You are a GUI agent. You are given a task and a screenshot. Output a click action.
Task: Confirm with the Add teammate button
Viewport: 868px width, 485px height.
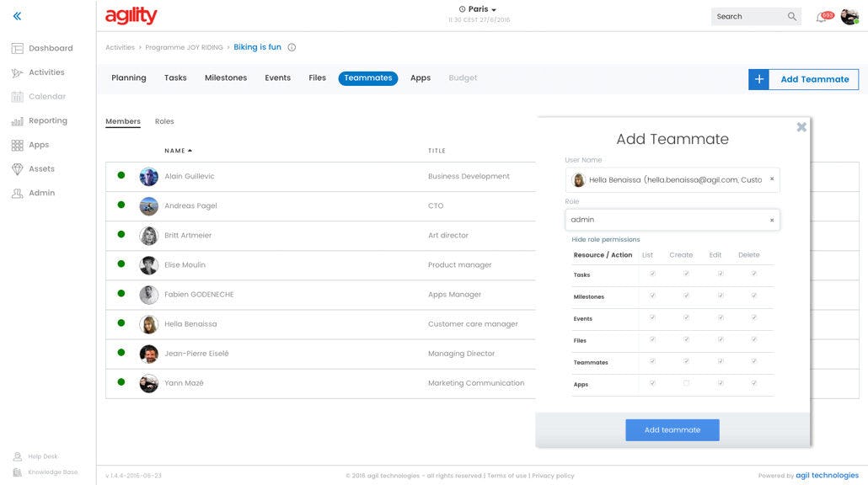pyautogui.click(x=672, y=429)
